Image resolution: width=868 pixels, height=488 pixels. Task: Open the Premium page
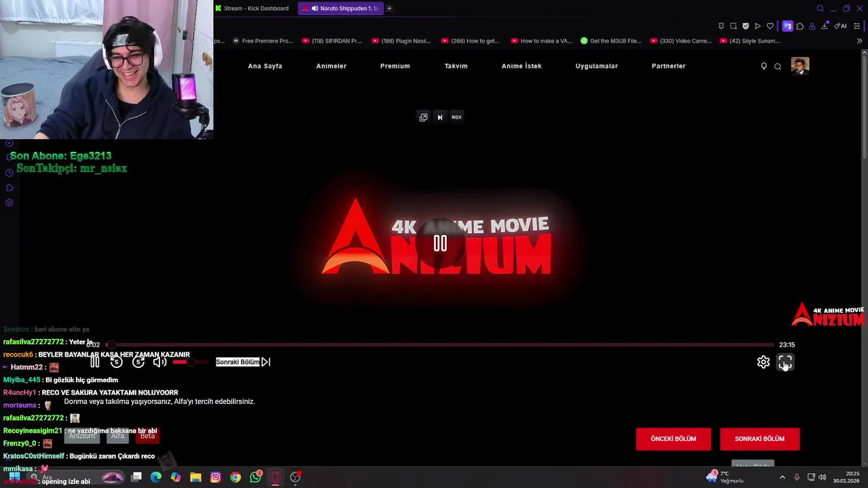tap(395, 66)
